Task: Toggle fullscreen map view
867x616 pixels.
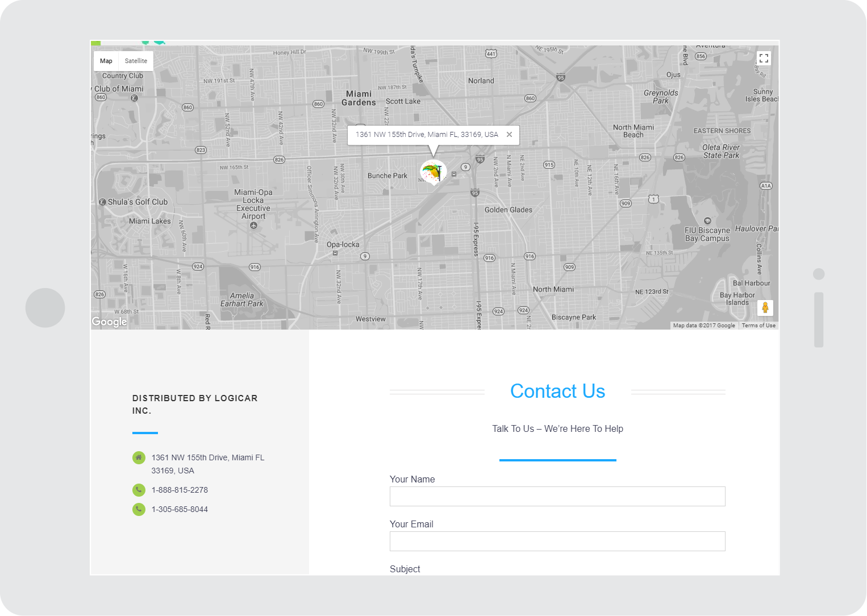Action: click(x=764, y=59)
